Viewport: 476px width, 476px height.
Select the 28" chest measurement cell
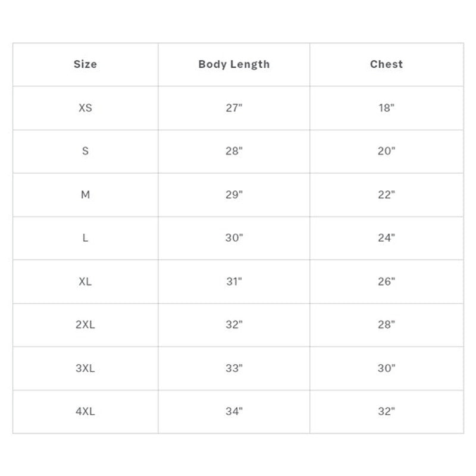[x=386, y=325]
